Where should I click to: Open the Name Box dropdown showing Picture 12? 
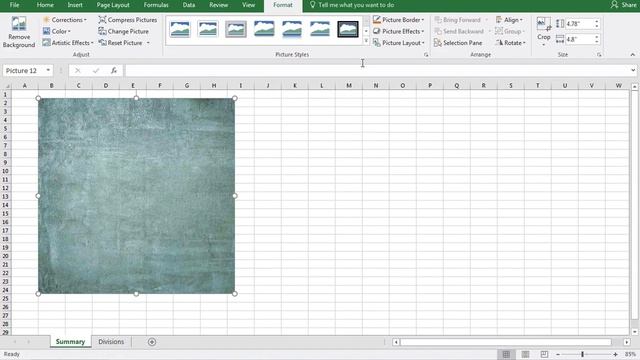tap(48, 70)
